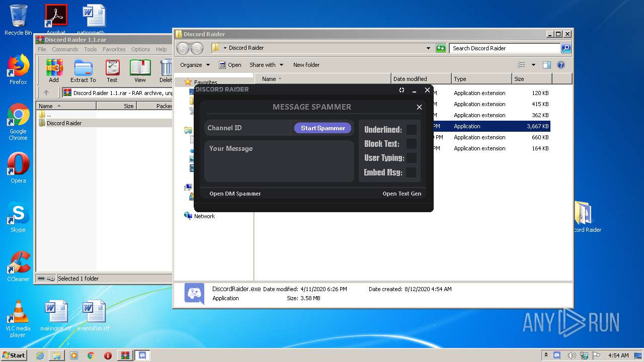This screenshot has height=362, width=644.
Task: Open WinRAR File menu
Action: pos(42,49)
